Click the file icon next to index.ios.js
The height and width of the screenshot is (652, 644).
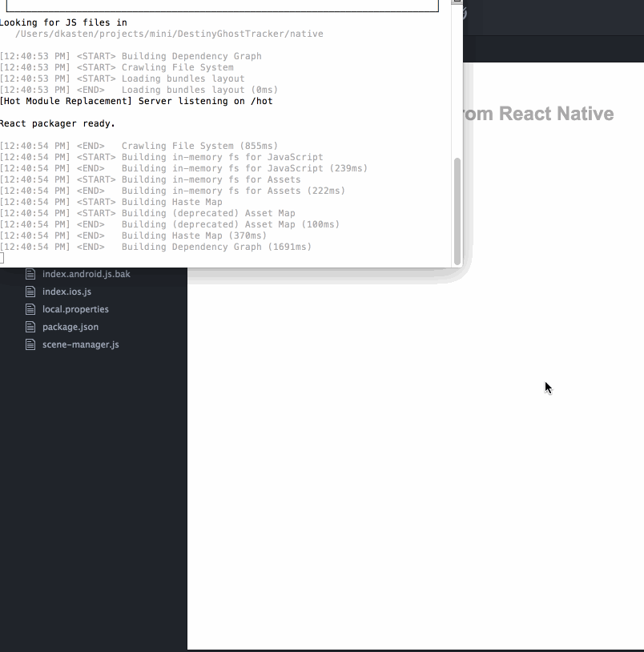pyautogui.click(x=30, y=292)
